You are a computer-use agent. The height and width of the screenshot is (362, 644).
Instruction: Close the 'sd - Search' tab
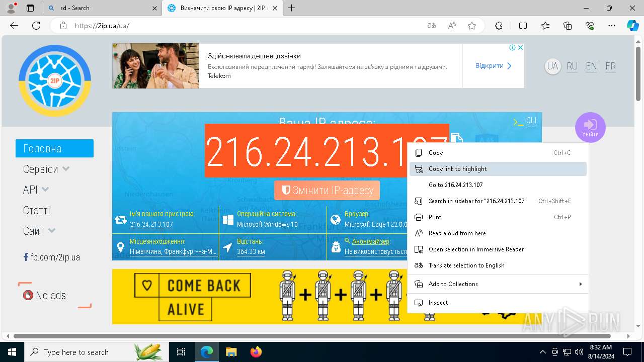coord(154,8)
